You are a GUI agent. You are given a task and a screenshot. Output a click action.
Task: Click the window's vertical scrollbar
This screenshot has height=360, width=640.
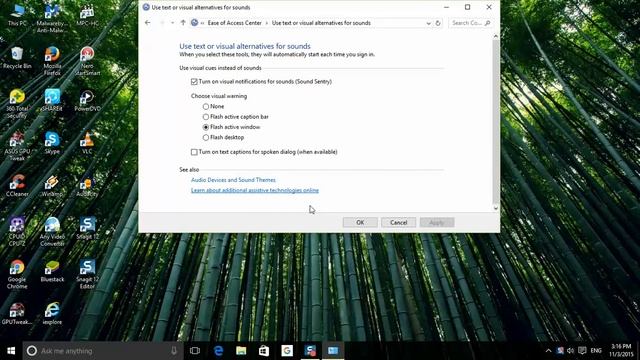(496, 122)
